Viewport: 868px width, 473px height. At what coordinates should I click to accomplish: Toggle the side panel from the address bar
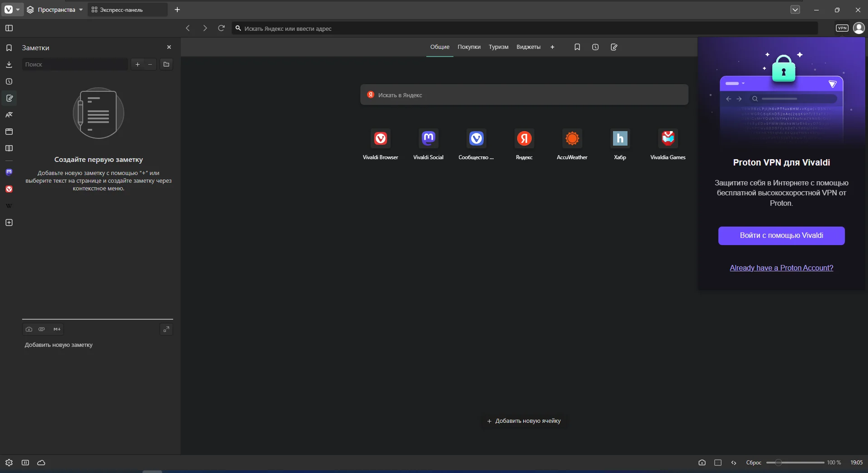click(9, 28)
